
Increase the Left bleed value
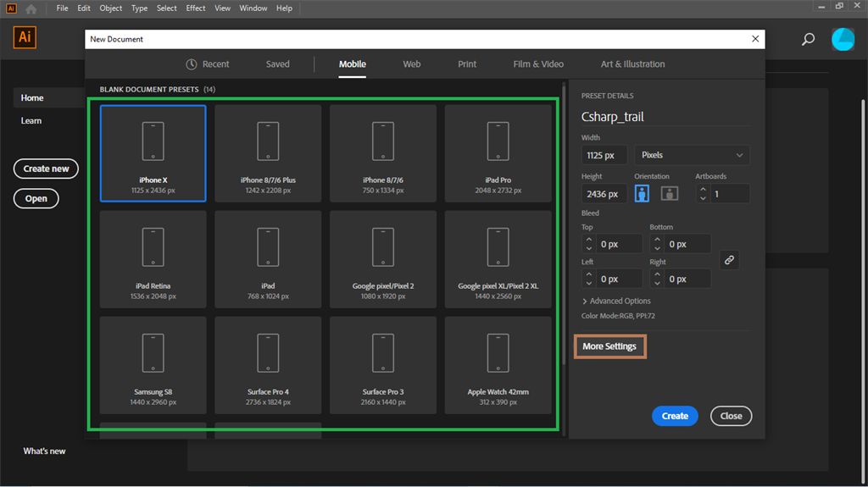coord(589,274)
